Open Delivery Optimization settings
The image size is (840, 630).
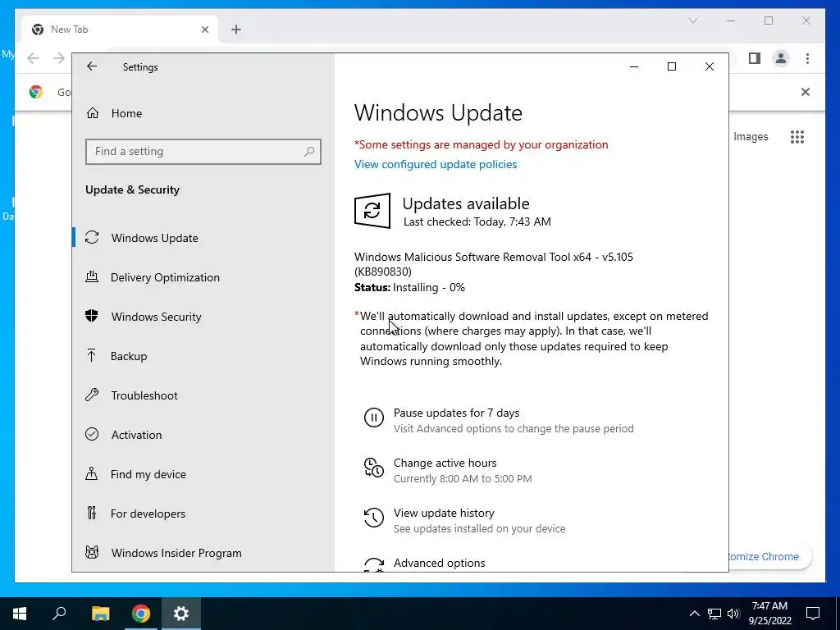click(x=165, y=277)
